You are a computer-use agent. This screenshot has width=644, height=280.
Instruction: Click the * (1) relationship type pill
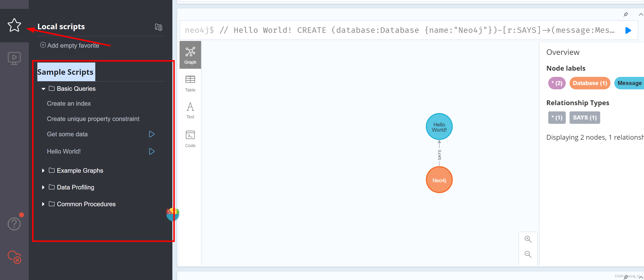(x=557, y=118)
